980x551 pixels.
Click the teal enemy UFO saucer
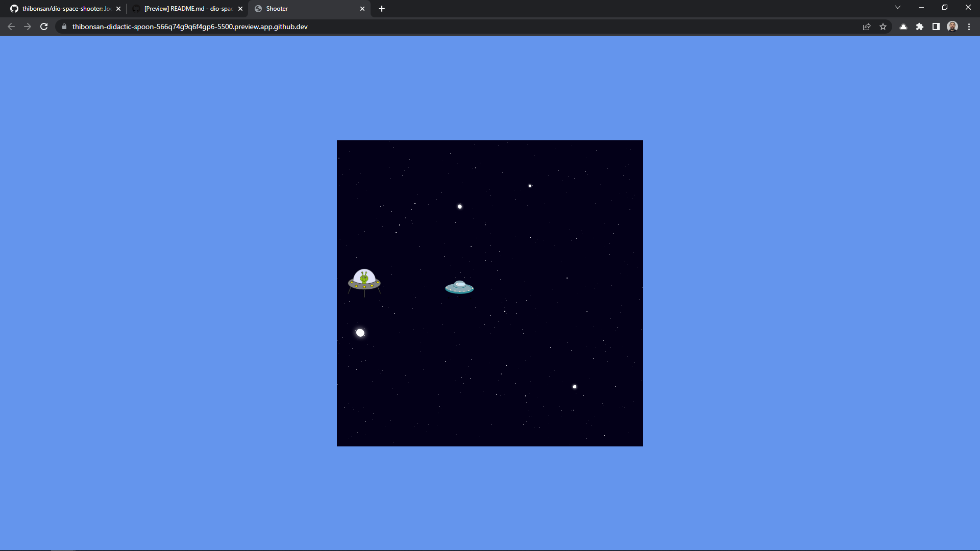tap(459, 288)
